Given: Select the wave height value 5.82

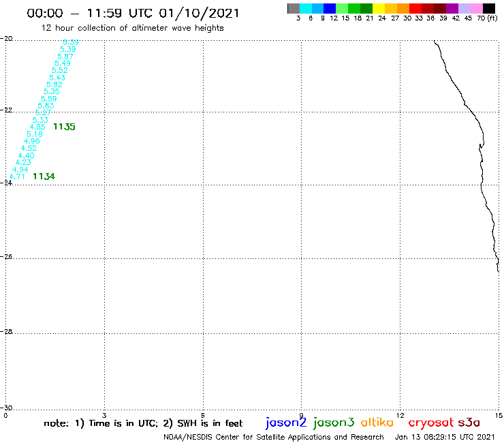Looking at the screenshot, I should coord(54,85).
